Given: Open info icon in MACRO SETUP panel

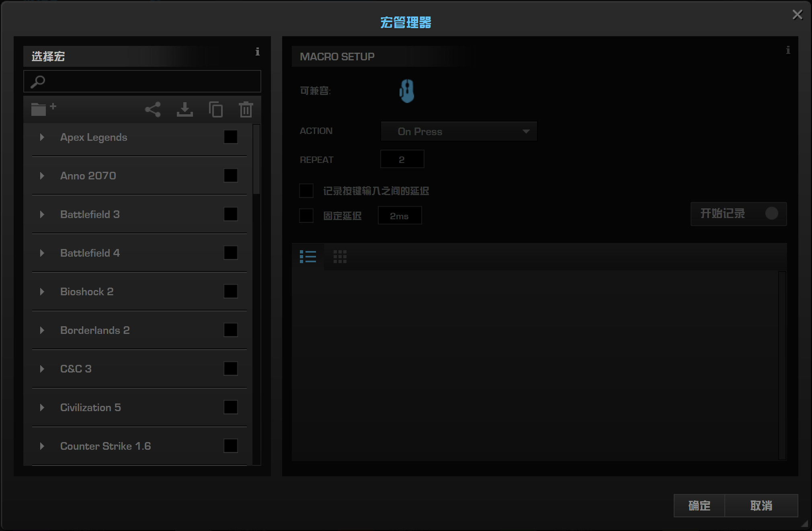Looking at the screenshot, I should (x=788, y=50).
